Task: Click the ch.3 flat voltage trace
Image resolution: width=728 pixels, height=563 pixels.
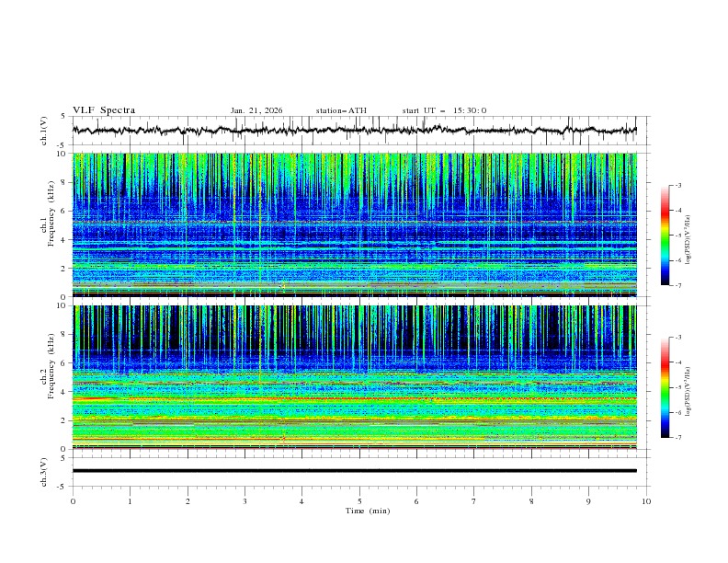Action: click(355, 471)
